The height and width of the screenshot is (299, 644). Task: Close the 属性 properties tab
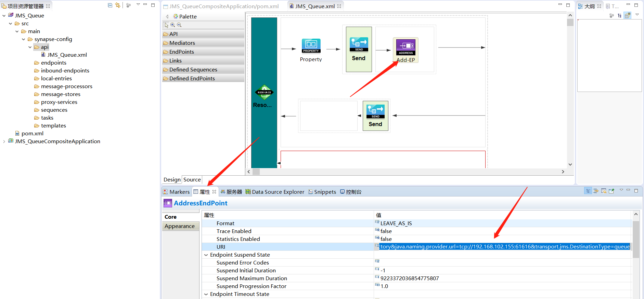click(214, 192)
